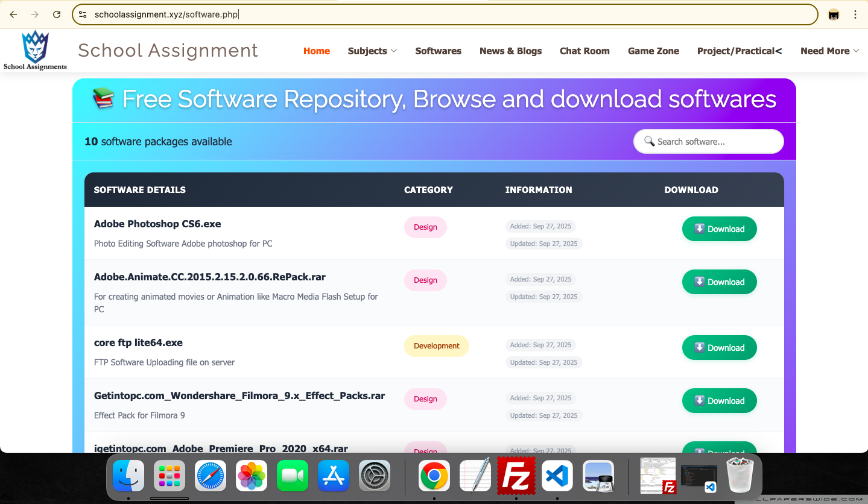Download core ftp lite64.exe
The height and width of the screenshot is (504, 868).
(x=720, y=348)
